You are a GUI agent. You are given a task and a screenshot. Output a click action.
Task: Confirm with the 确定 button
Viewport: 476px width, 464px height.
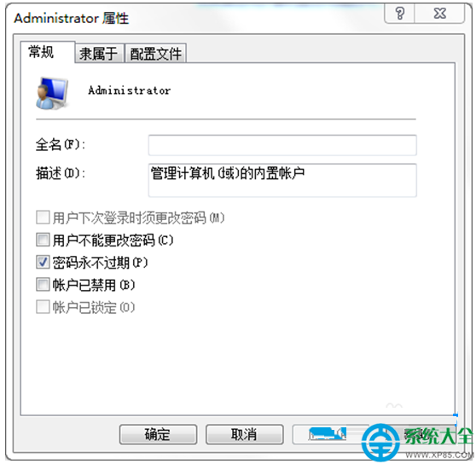click(158, 434)
